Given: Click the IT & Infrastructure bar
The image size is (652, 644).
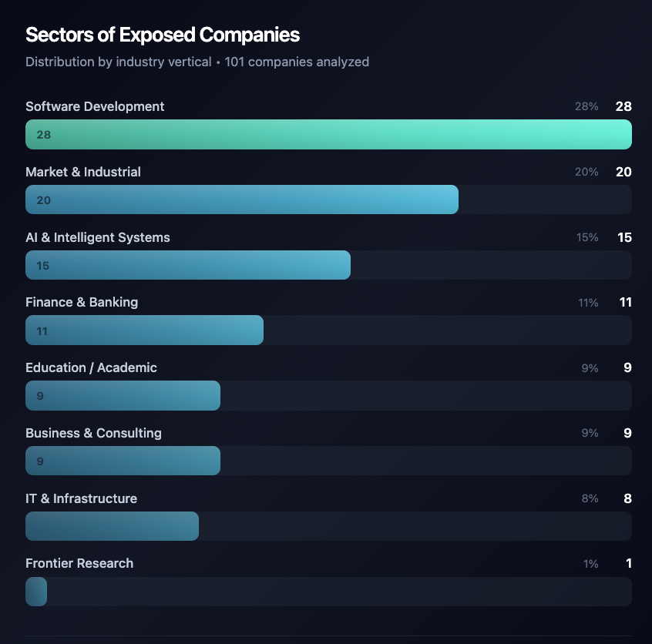Looking at the screenshot, I should point(112,526).
